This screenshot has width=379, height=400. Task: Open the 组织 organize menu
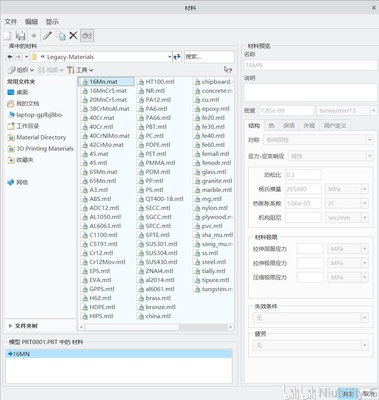coord(21,70)
